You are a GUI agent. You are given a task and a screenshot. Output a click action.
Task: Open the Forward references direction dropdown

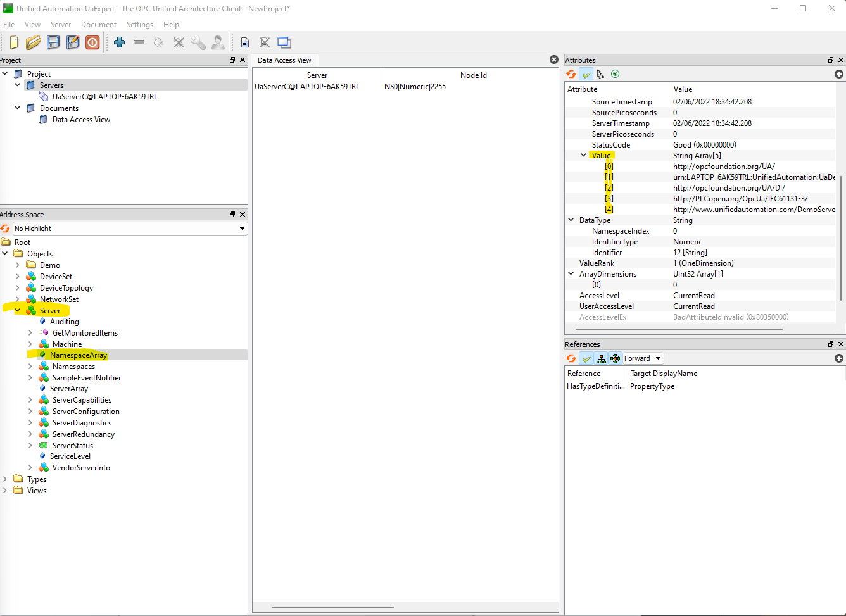tap(643, 358)
